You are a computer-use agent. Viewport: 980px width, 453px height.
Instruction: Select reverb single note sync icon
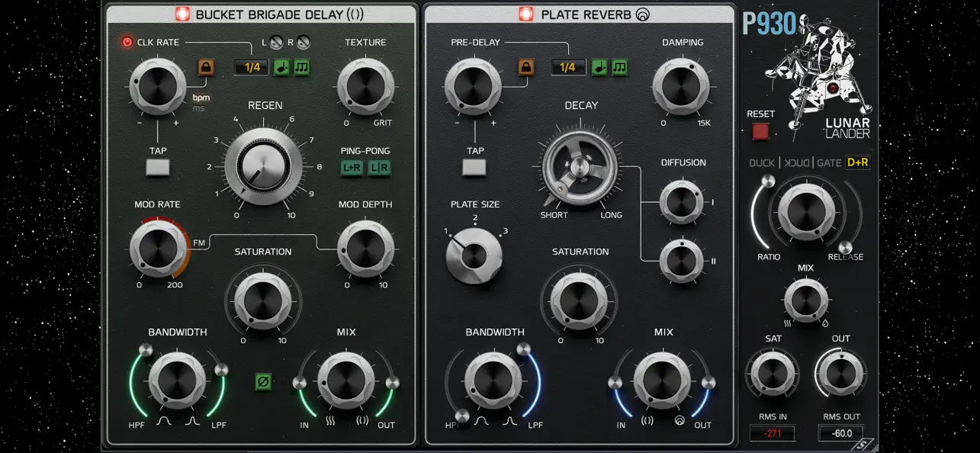[x=599, y=67]
